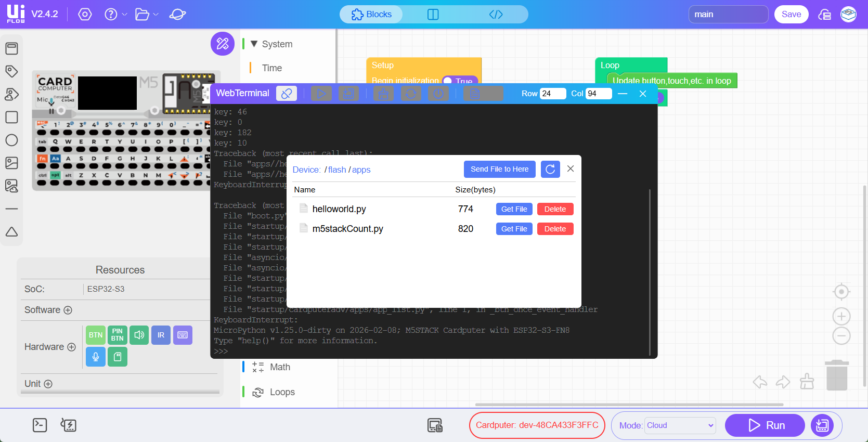The image size is (868, 442).
Task: Get the m5stackCount.py file
Action: point(514,229)
